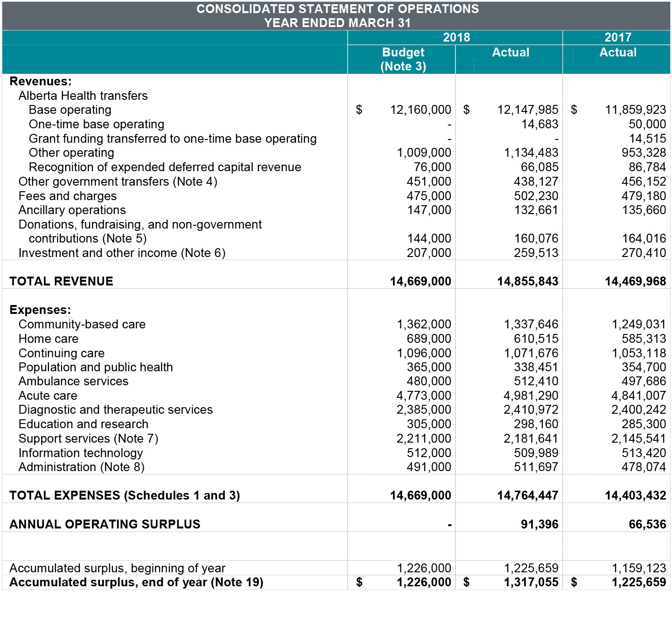Image resolution: width=672 pixels, height=639 pixels.
Task: Select the 'Information technology' label
Action: click(x=81, y=453)
